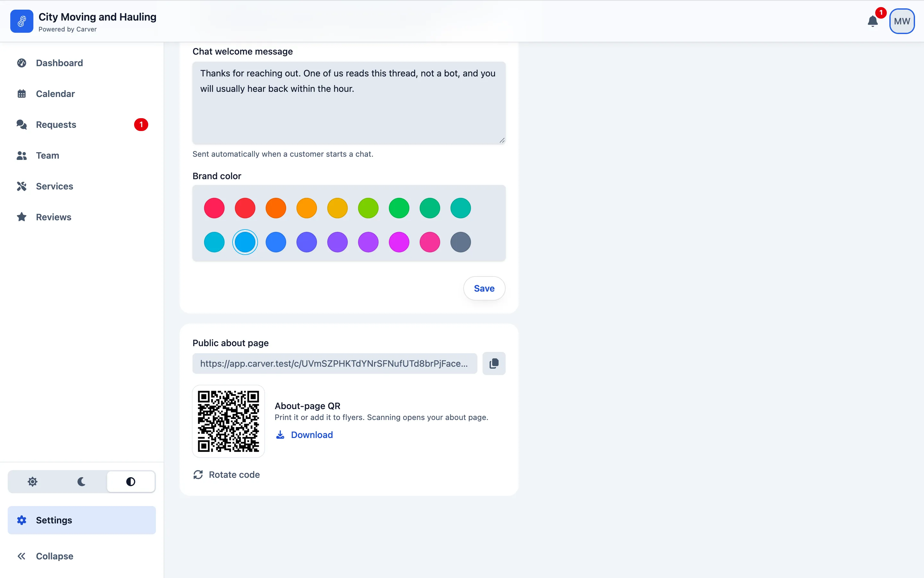This screenshot has height=578, width=924.
Task: Choose the lime green brand color
Action: point(368,208)
